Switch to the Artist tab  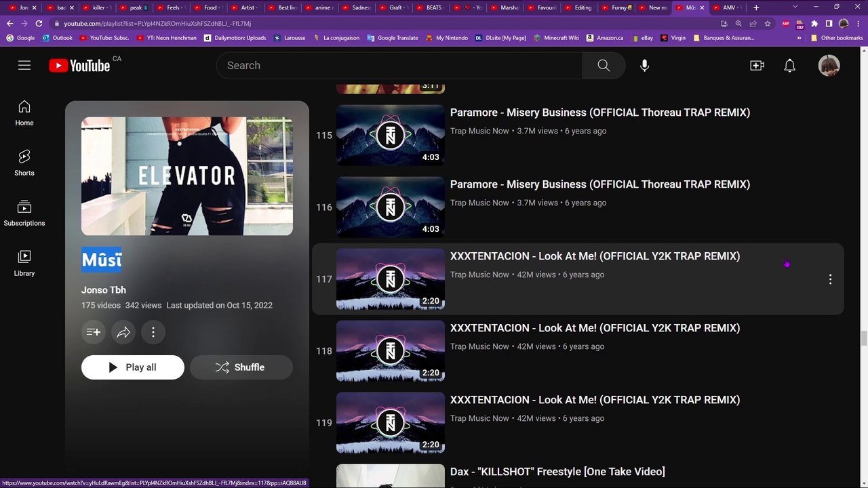[x=244, y=7]
